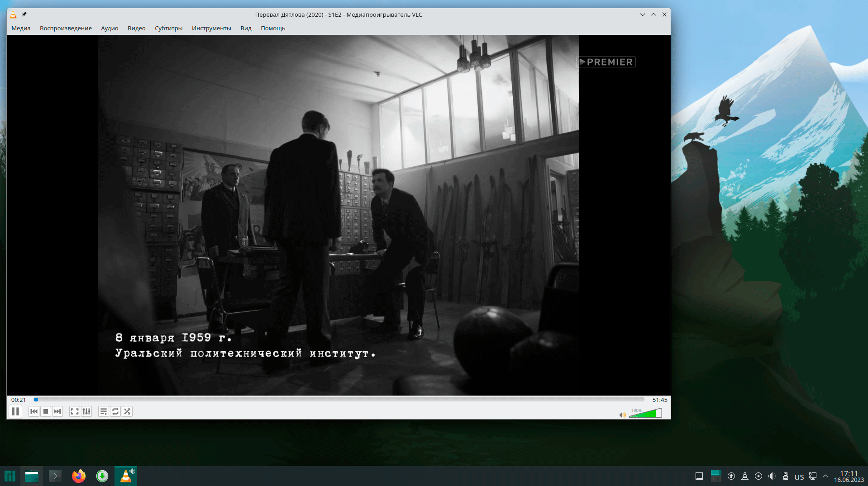Open the calendar from the clock 17:11
Image resolution: width=868 pixels, height=486 pixels.
[x=849, y=477]
